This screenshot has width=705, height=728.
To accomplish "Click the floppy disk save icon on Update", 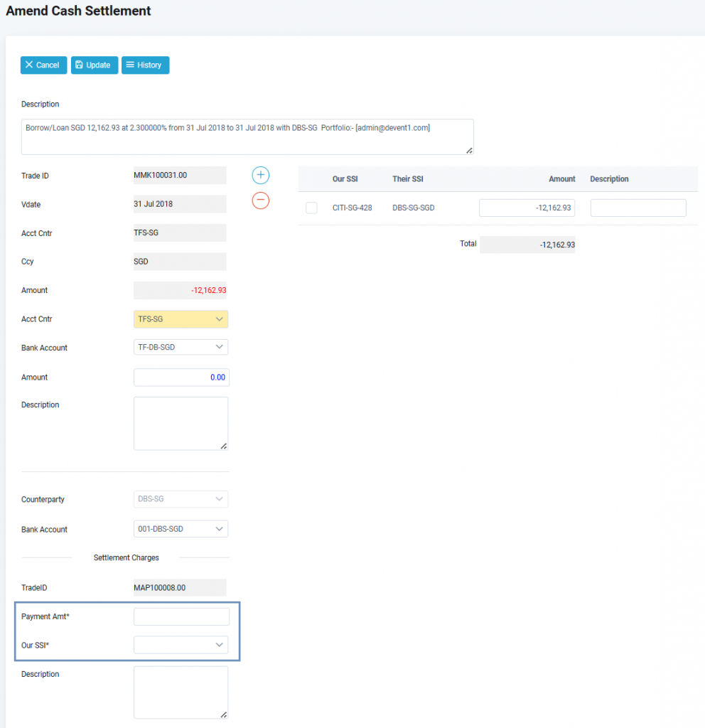I will [x=79, y=65].
